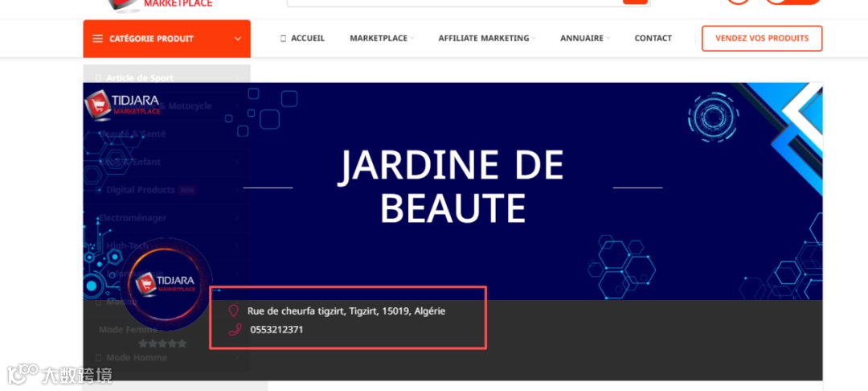Open the Annuaire menu
868x391 pixels.
[x=582, y=38]
